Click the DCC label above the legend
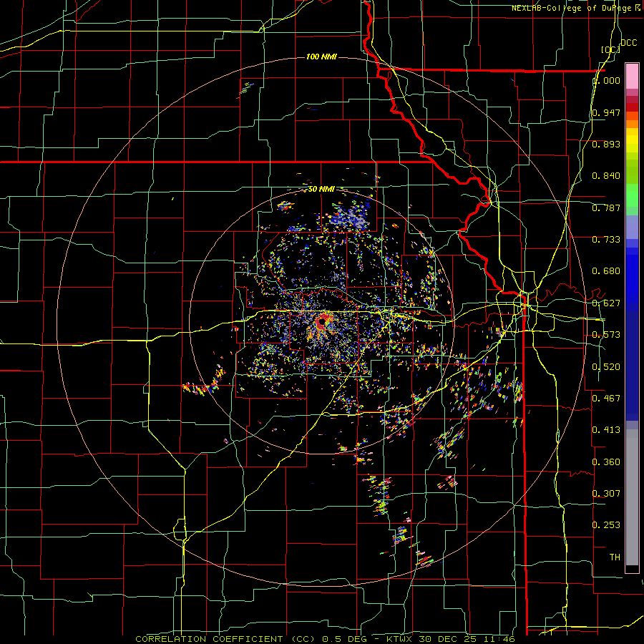This screenshot has height=644, width=644. point(628,43)
